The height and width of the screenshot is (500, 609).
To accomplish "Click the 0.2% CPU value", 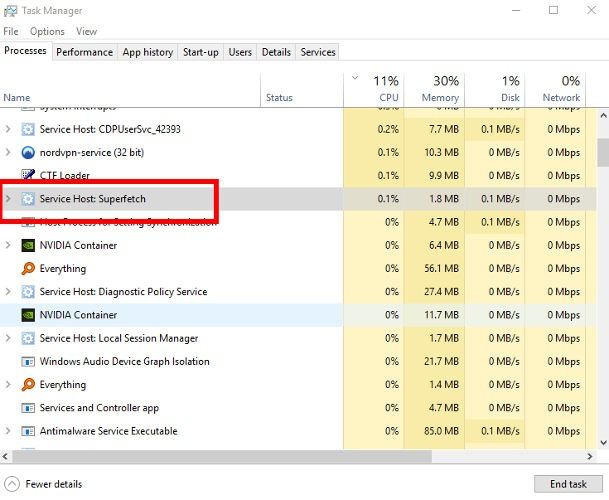I will [388, 129].
